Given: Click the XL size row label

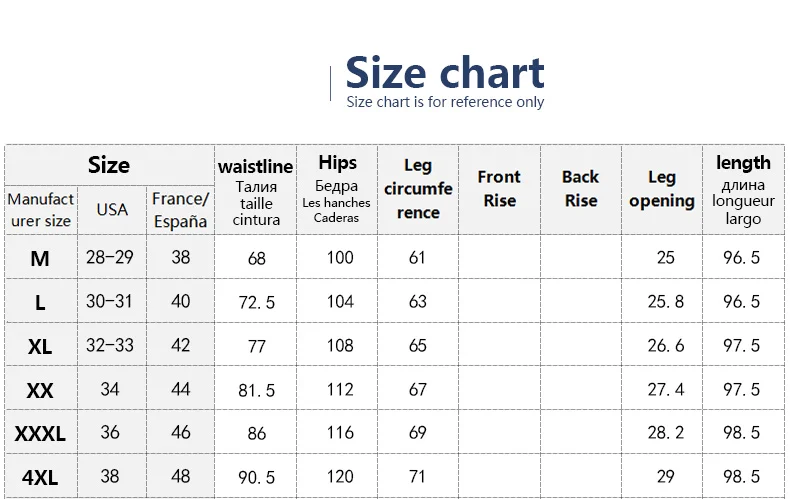Looking at the screenshot, I should [40, 347].
